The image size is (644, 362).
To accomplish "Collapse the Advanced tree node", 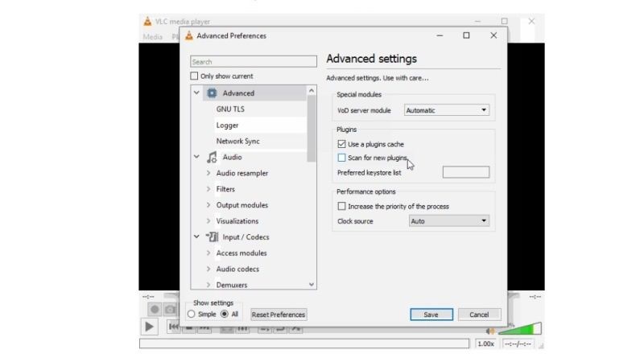I will click(x=196, y=93).
